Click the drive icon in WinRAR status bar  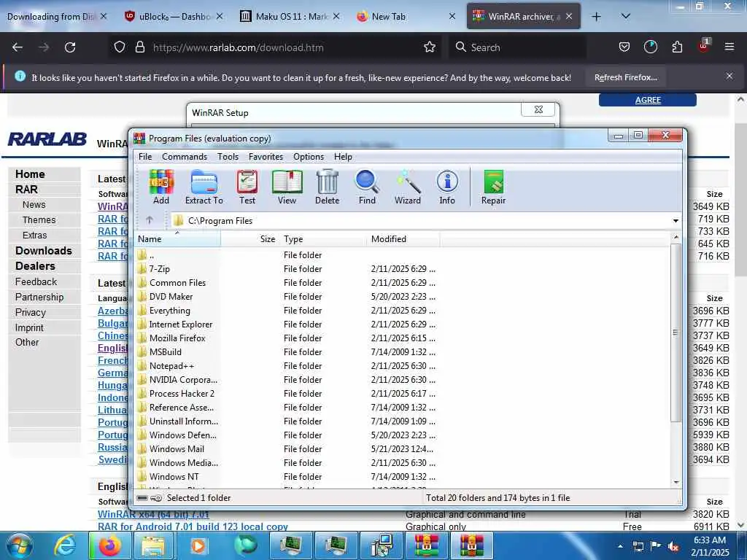pyautogui.click(x=142, y=498)
